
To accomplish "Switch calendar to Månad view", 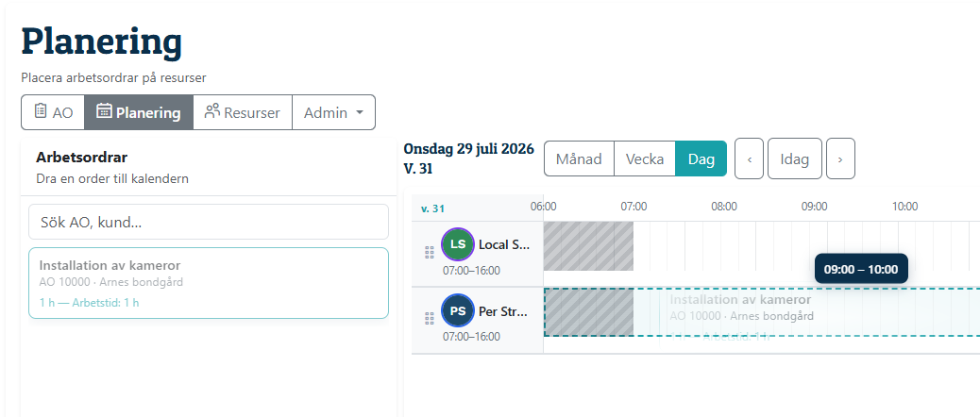I will [579, 158].
